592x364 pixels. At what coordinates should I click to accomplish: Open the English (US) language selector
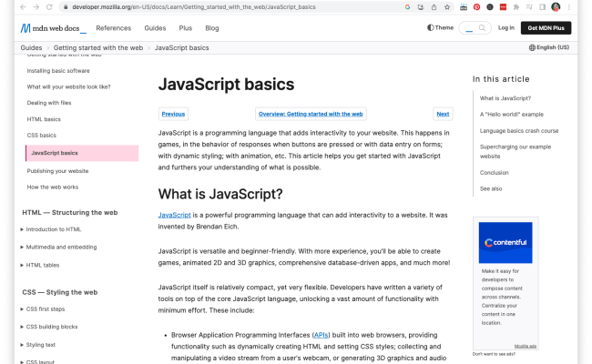[549, 47]
